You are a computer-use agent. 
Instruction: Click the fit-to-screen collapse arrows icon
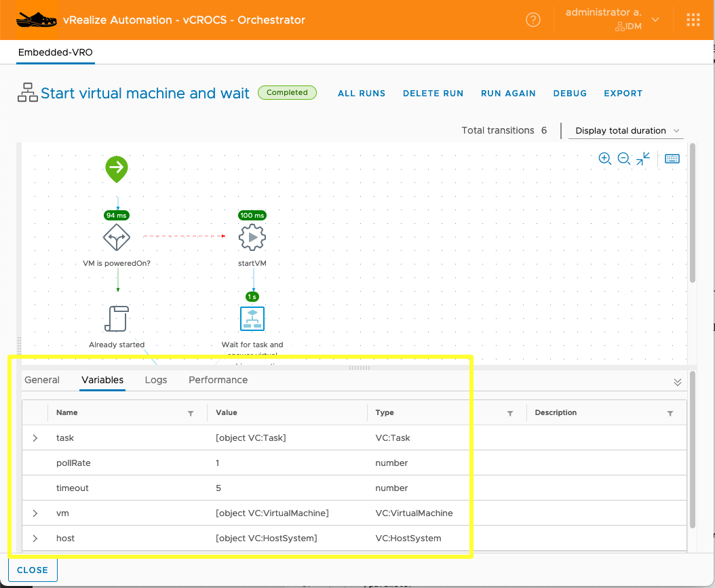click(644, 159)
